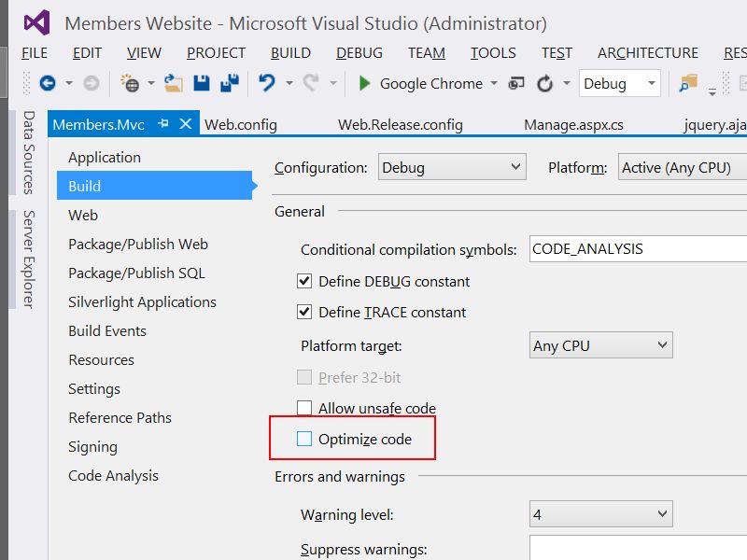
Task: Switch to the Web.Release.config tab
Action: 401,125
